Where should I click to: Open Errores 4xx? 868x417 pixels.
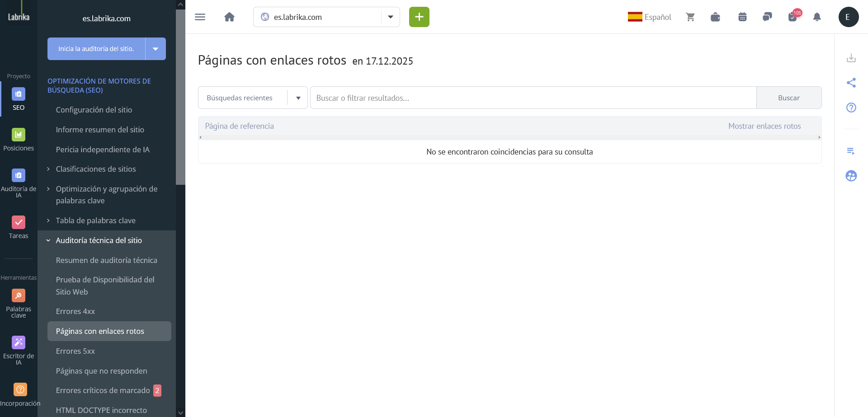(75, 311)
